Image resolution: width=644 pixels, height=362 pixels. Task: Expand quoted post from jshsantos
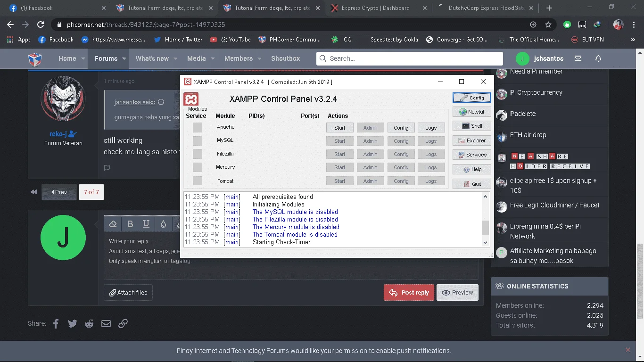tap(161, 102)
